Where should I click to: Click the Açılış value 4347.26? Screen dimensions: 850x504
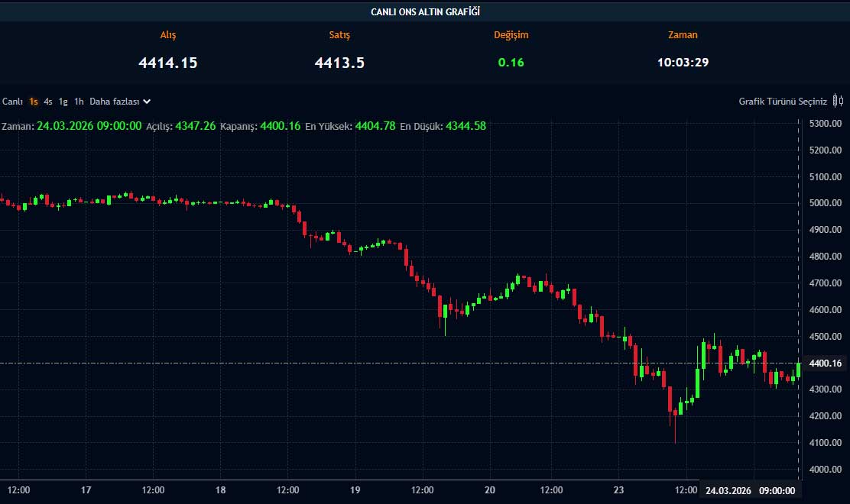[x=196, y=125]
